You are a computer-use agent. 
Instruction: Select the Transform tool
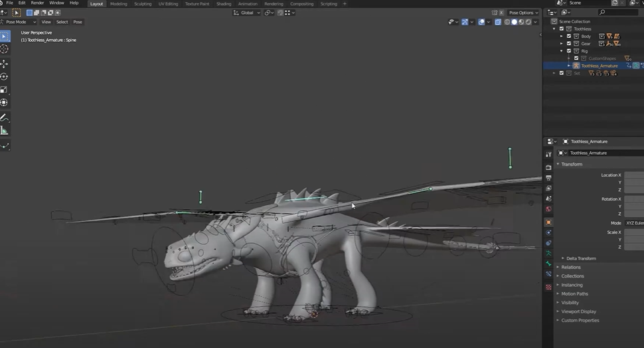coord(5,102)
